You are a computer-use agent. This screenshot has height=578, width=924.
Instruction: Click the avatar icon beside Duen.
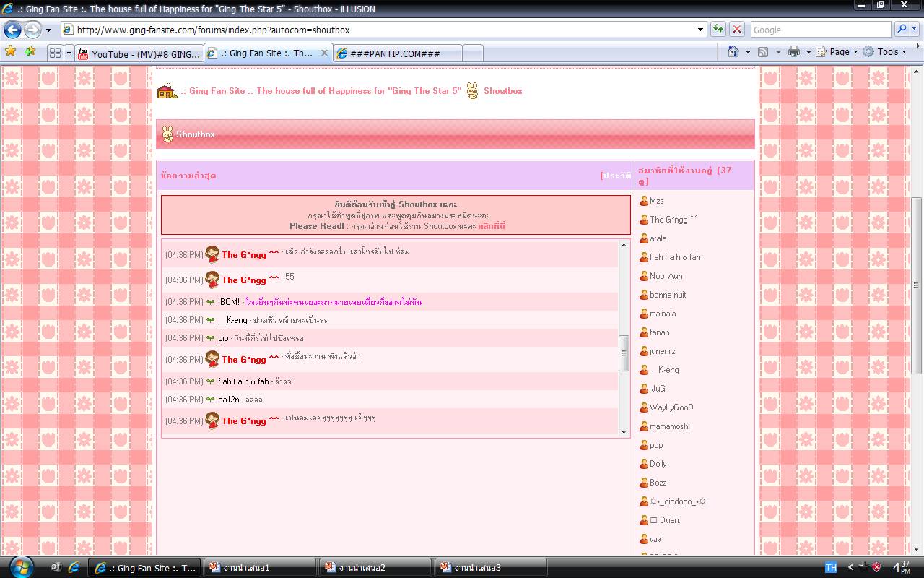[x=644, y=520]
